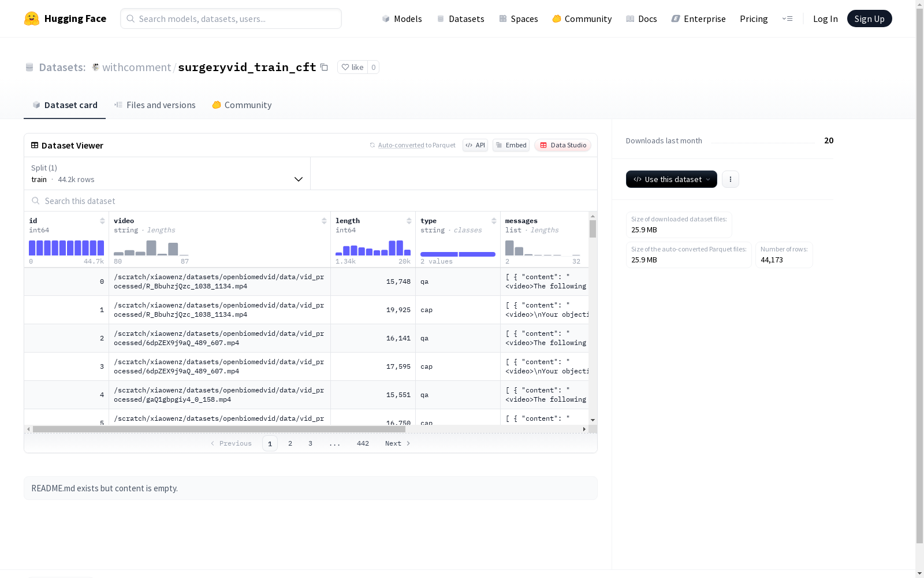Go to Datasets in the top navigation
This screenshot has height=578, width=924.
coord(460,18)
